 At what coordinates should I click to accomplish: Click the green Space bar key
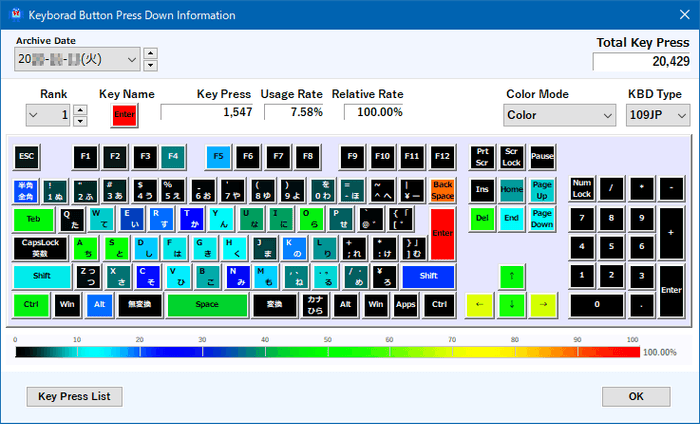click(207, 304)
